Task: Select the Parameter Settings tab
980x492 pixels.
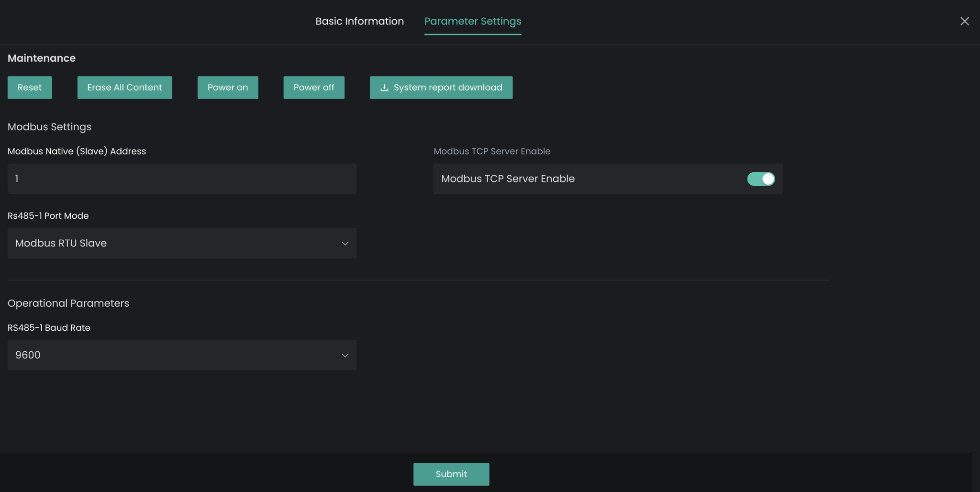Action: tap(472, 21)
